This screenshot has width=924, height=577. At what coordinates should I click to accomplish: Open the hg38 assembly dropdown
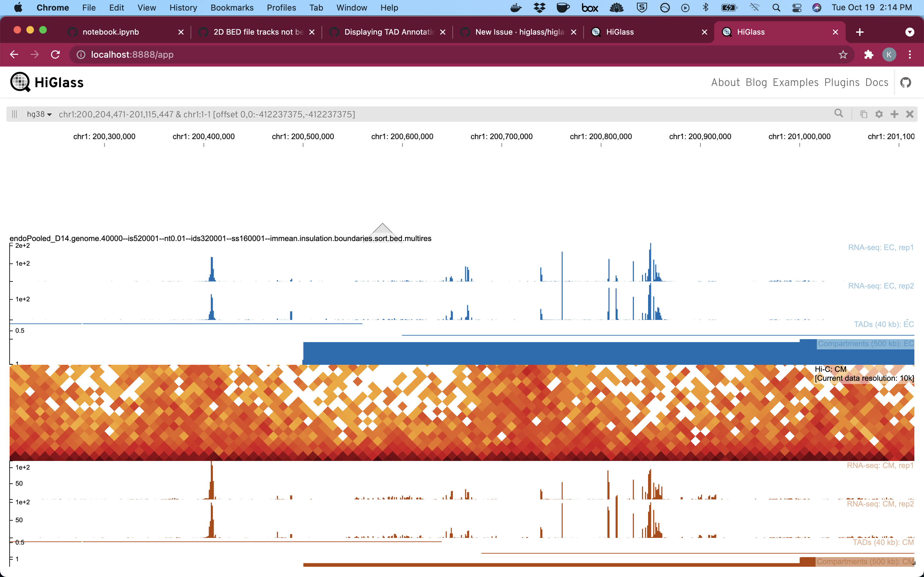tap(39, 114)
